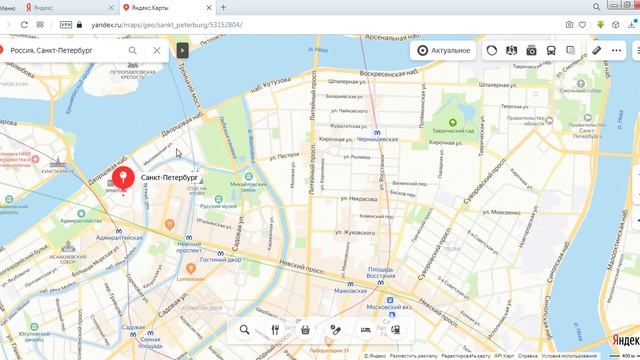Open the Условия использования link

(569, 356)
